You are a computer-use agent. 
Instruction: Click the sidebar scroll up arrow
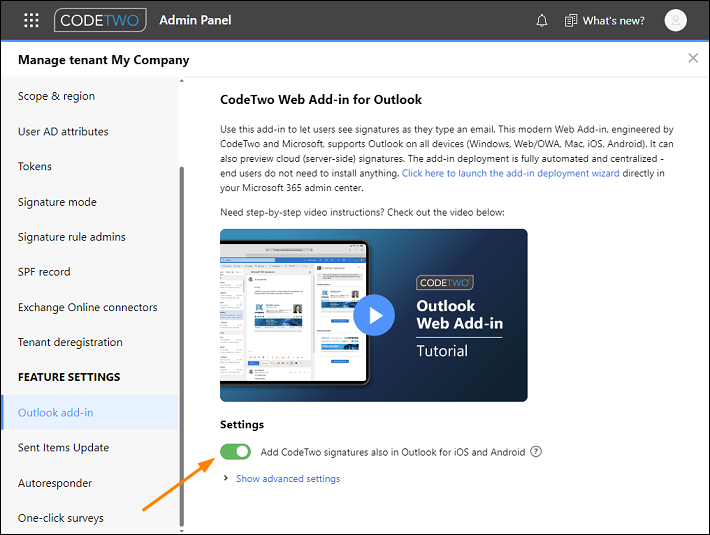tap(182, 81)
